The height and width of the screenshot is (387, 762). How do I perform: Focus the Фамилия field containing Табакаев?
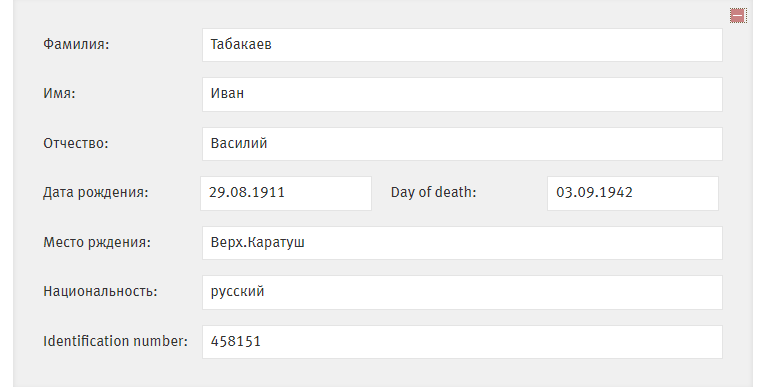click(462, 45)
